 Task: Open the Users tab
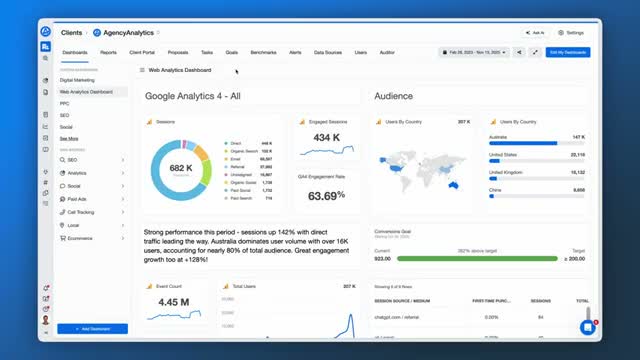[x=361, y=53]
